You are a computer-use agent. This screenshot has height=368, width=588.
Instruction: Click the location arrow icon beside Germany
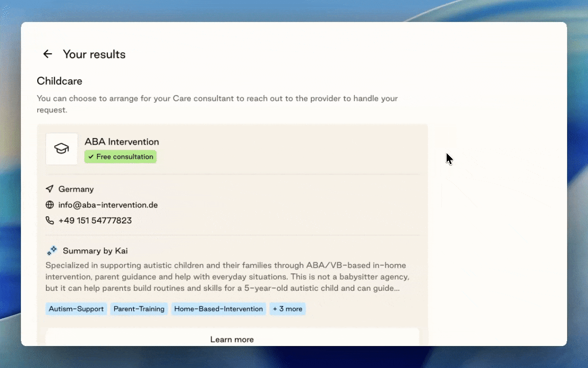(50, 189)
